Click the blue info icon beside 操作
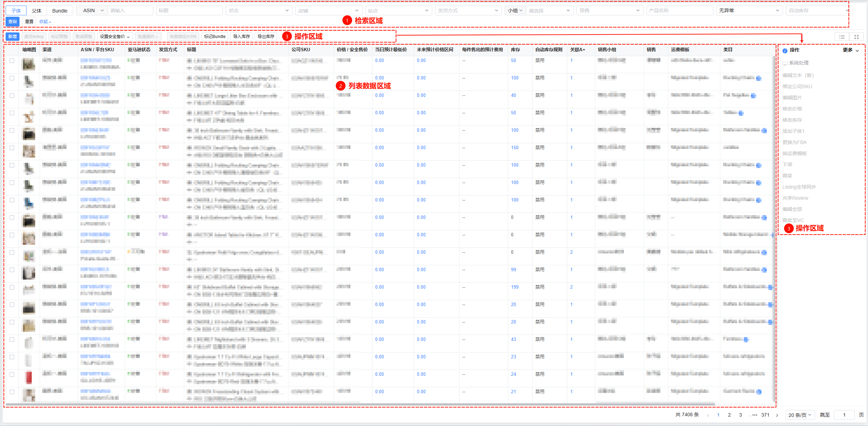Viewport: 868px width, 426px height. tap(785, 51)
